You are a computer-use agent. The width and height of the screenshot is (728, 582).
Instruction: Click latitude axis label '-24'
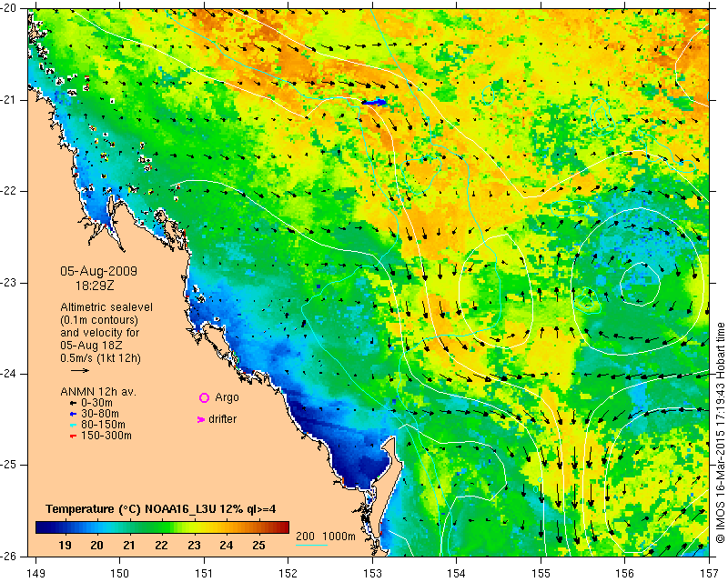(x=8, y=374)
